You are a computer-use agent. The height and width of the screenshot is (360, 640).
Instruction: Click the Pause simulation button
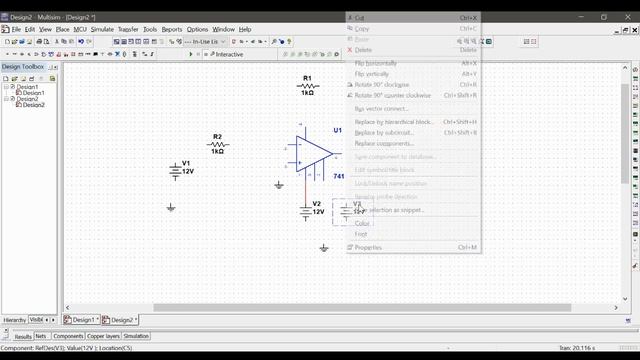[198, 54]
